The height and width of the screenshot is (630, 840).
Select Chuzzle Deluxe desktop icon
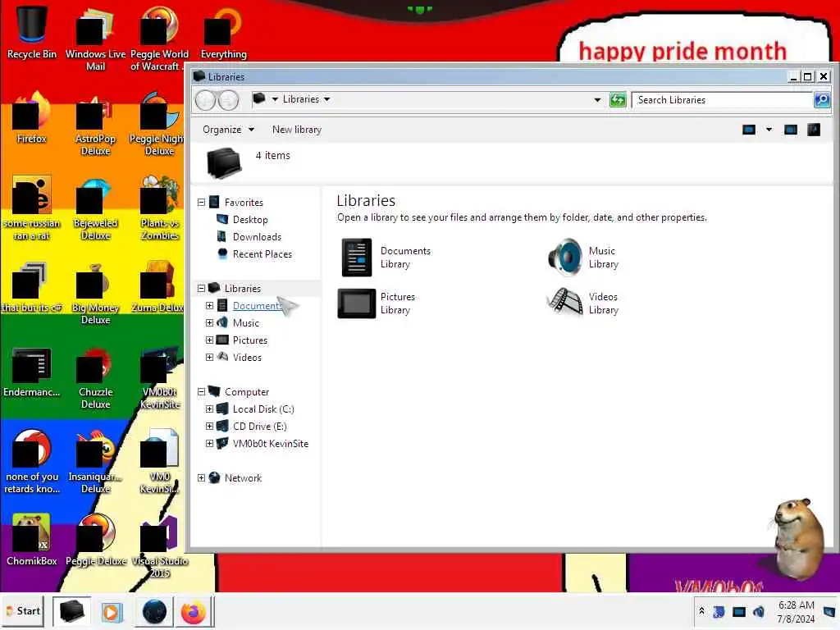pyautogui.click(x=95, y=378)
